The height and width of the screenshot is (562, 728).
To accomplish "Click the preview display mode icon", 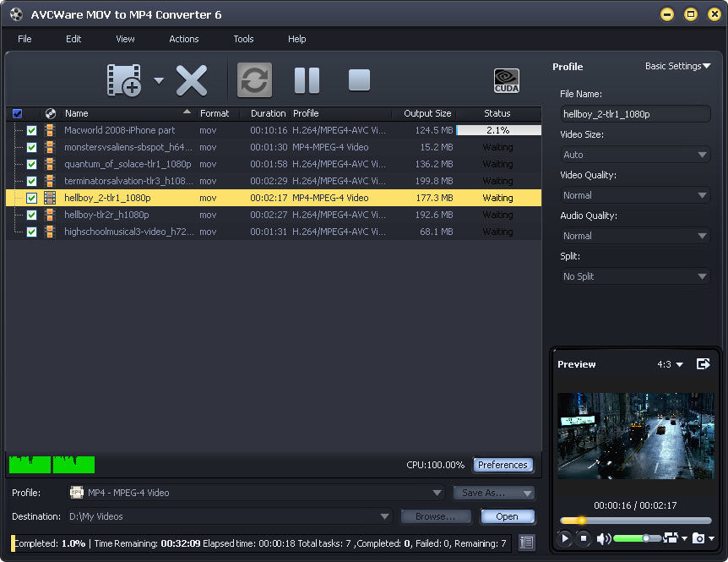I will [671, 537].
